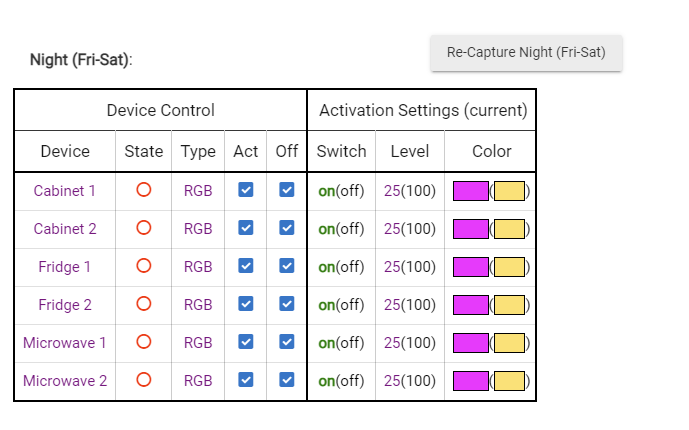Screen dimensions: 689x430
Task: Disable the Act checkbox for Microwave 1
Action: pyautogui.click(x=246, y=342)
